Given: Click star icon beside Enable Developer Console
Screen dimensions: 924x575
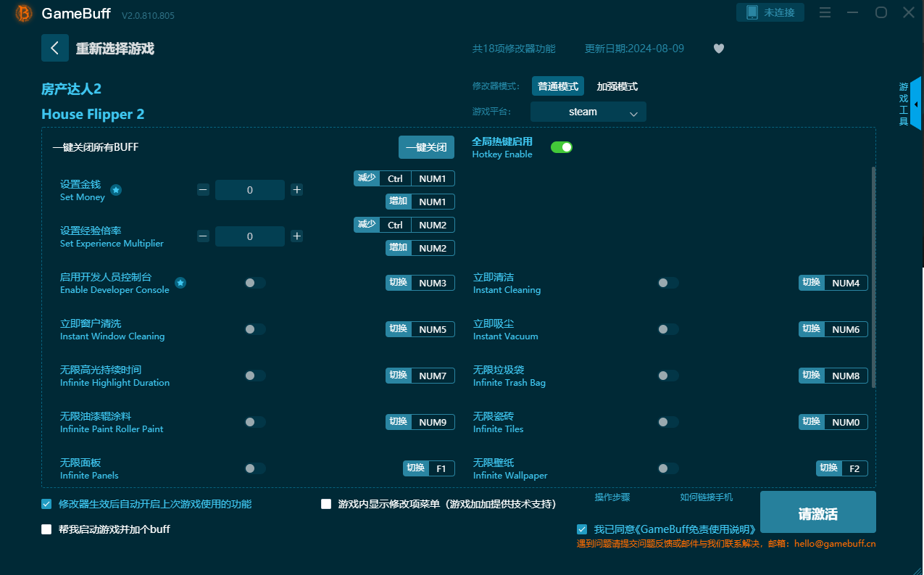Looking at the screenshot, I should (x=180, y=283).
